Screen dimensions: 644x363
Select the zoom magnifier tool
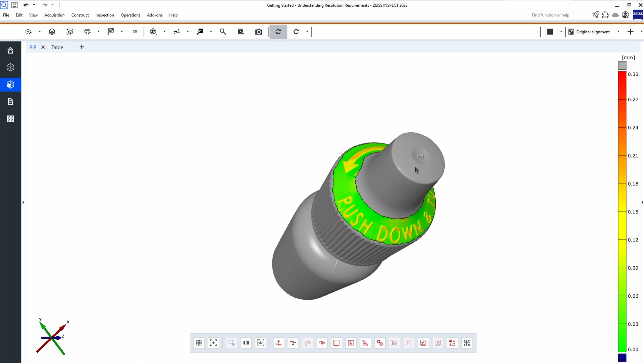coord(223,32)
